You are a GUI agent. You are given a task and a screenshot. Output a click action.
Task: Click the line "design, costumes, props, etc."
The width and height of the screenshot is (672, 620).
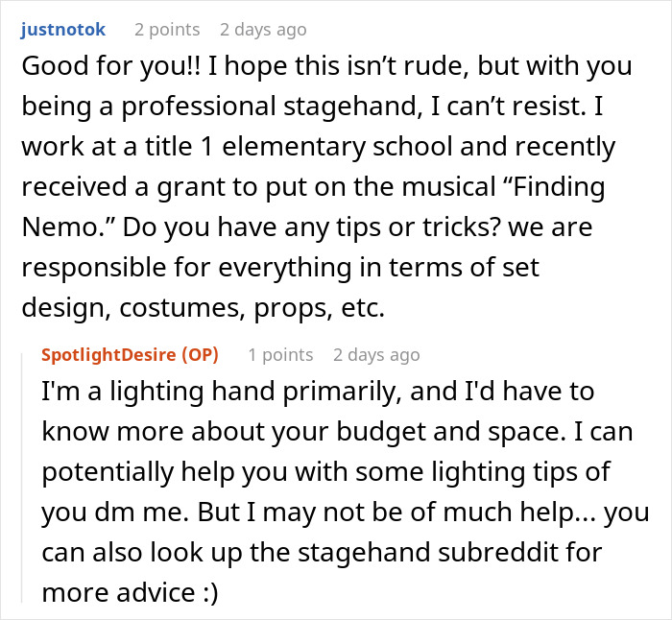click(x=204, y=307)
